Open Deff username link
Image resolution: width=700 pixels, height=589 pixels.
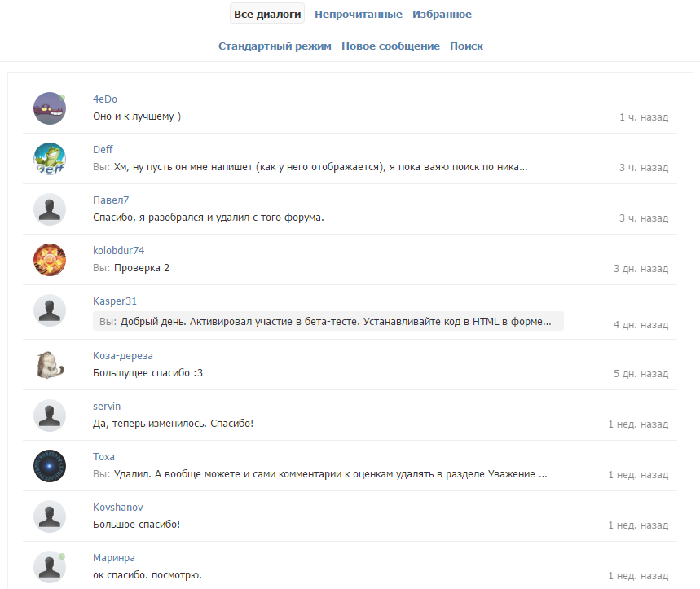click(103, 149)
